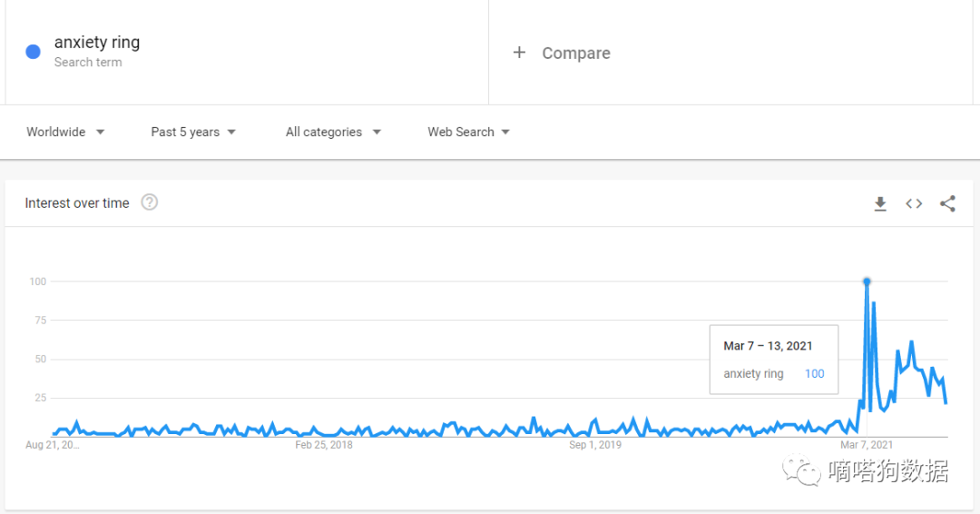The height and width of the screenshot is (514, 980).
Task: Select the peak data point at 100
Action: [867, 282]
